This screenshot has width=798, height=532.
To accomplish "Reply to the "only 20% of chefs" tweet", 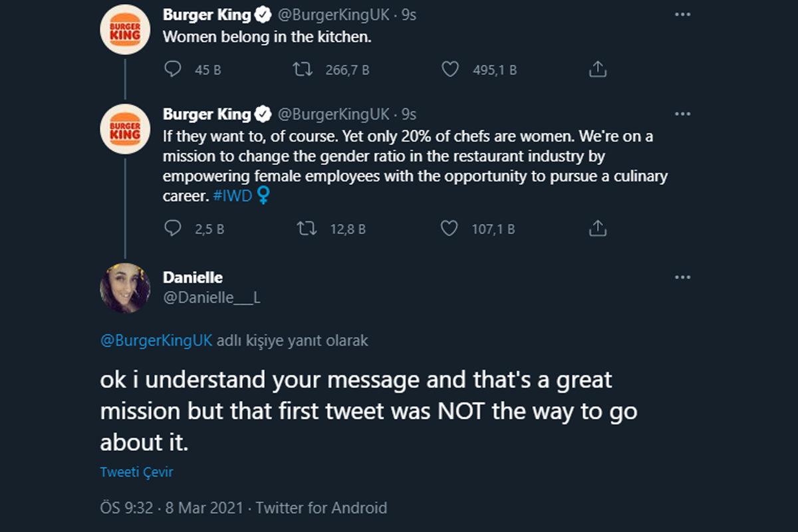I will (x=173, y=229).
